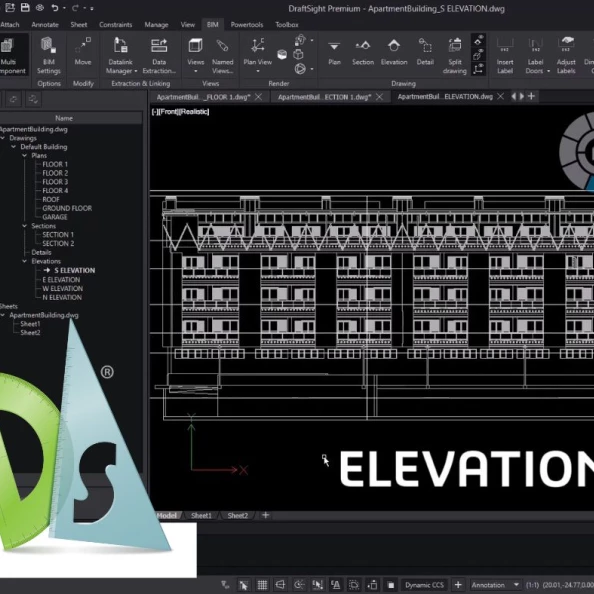Click the Label Doors tool
The height and width of the screenshot is (594, 594).
pyautogui.click(x=535, y=56)
